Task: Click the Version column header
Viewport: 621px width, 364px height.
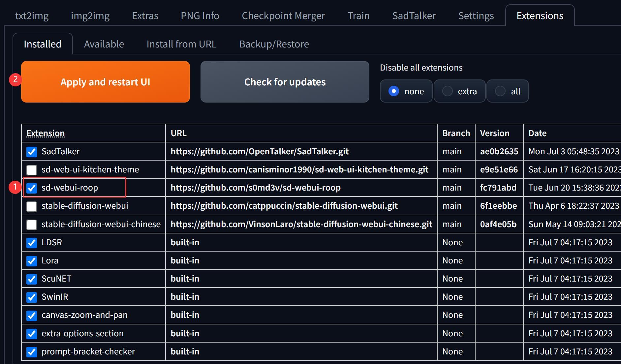Action: pyautogui.click(x=495, y=133)
